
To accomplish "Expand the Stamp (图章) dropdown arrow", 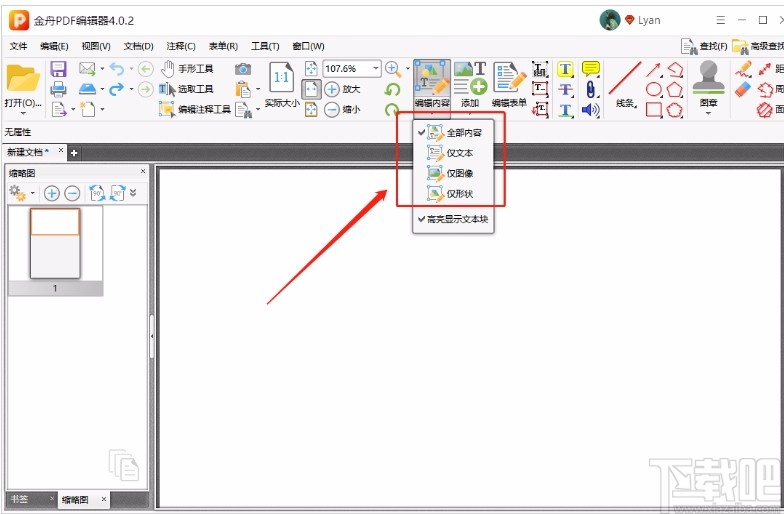I will pos(708,114).
